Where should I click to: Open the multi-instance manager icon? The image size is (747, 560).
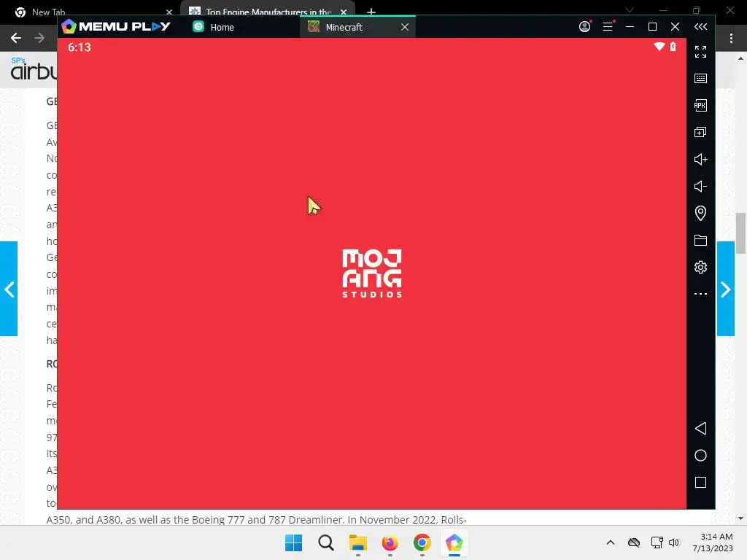pyautogui.click(x=700, y=133)
